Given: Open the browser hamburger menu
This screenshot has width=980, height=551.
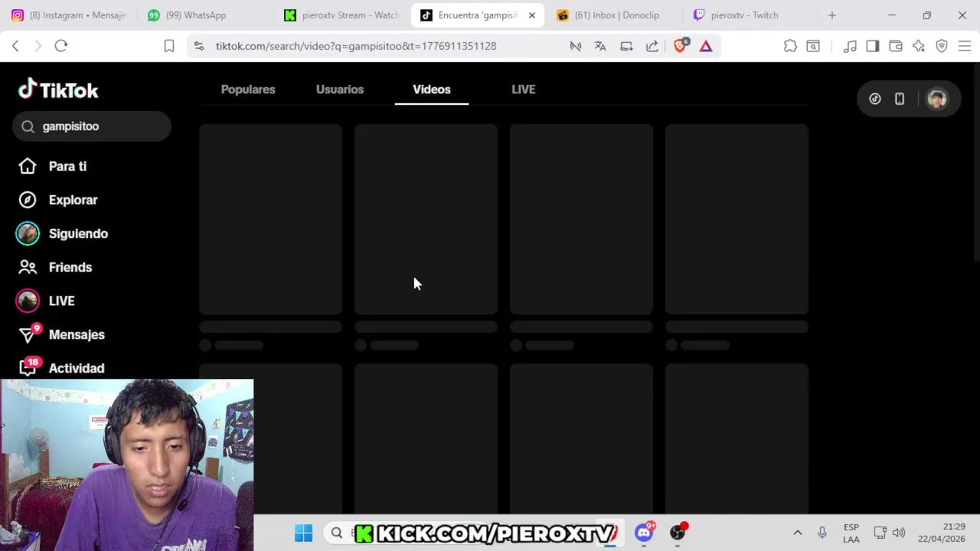Looking at the screenshot, I should point(965,46).
